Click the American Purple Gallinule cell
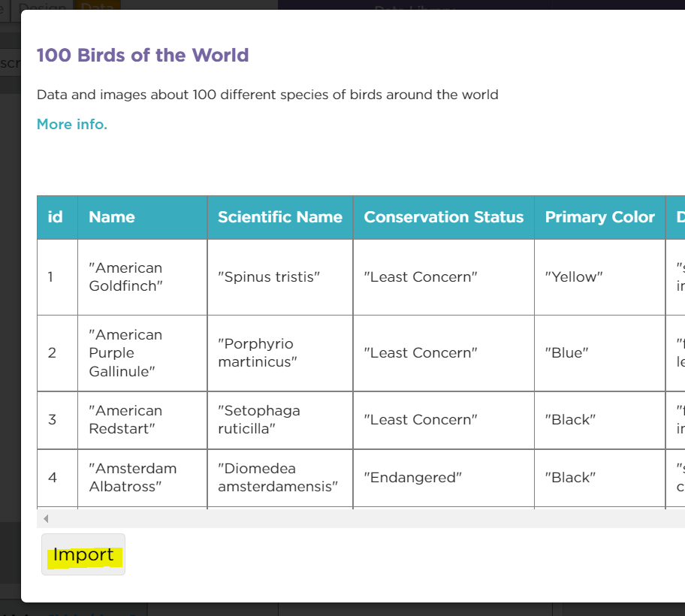 (x=125, y=353)
